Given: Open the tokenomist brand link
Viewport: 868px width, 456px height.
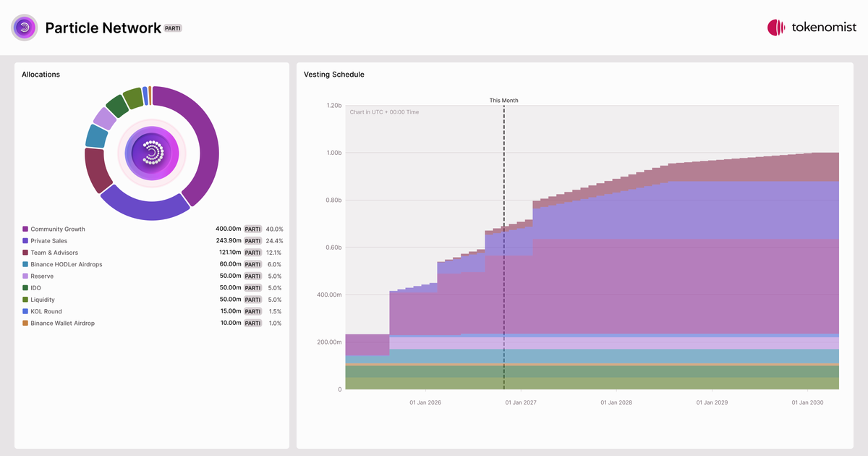Looking at the screenshot, I should coord(812,28).
